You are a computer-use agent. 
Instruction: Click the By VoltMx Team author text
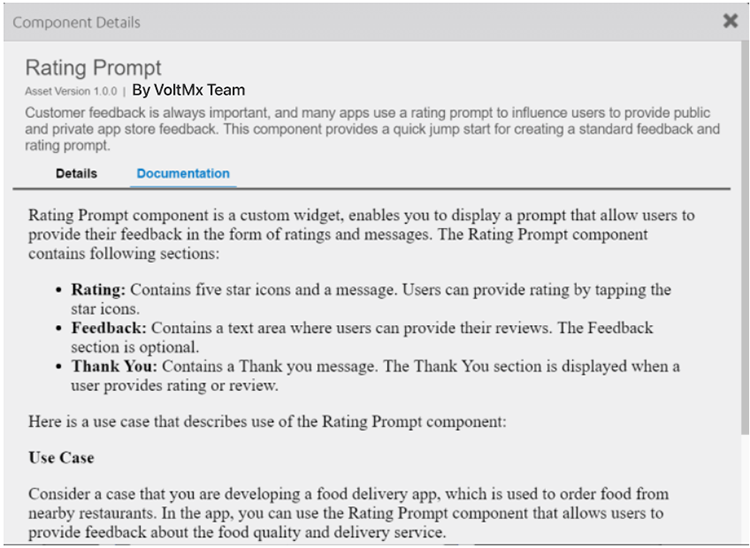coord(188,90)
